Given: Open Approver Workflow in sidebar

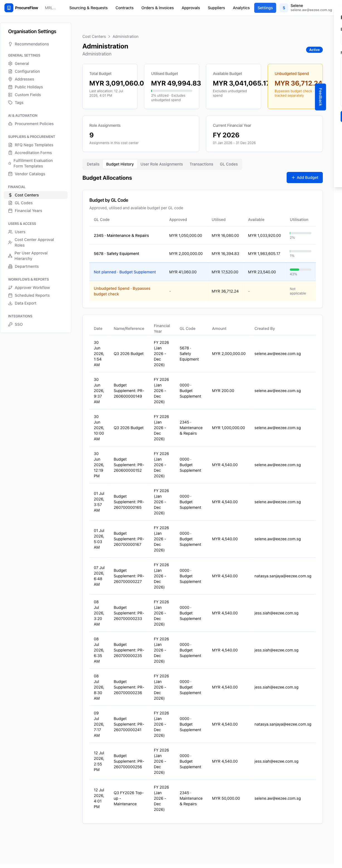Looking at the screenshot, I should (36, 288).
